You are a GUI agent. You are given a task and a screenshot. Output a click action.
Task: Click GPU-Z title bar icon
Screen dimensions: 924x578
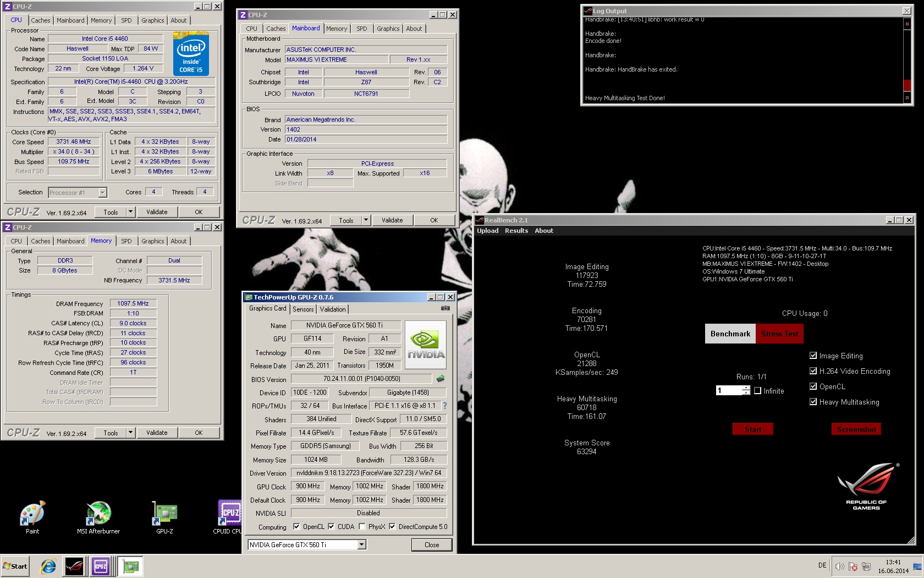pyautogui.click(x=248, y=297)
